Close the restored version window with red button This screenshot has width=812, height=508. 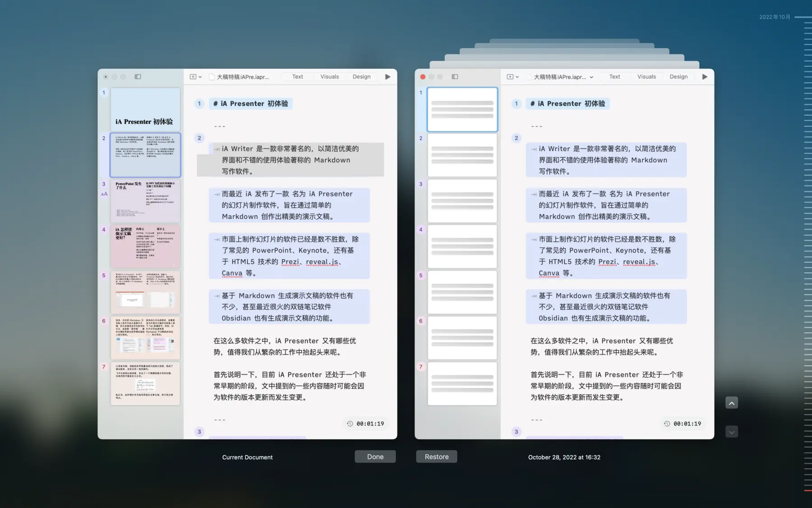[423, 77]
